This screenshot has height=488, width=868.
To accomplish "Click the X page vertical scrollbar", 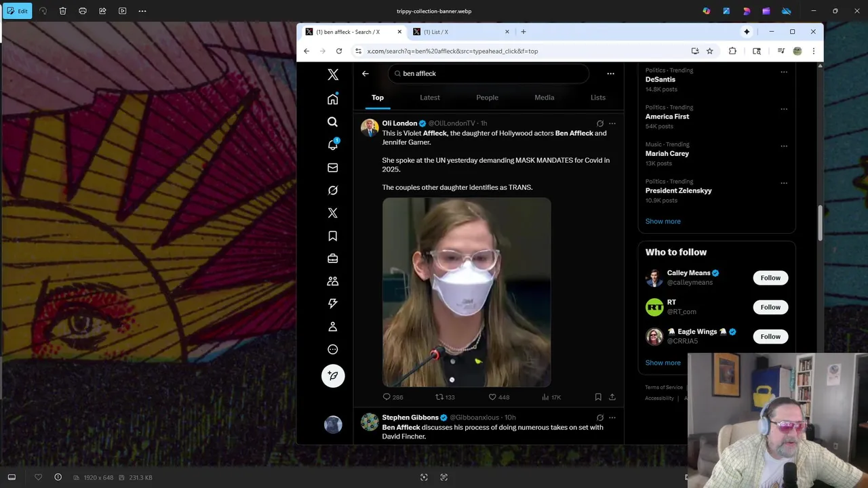I will [x=821, y=222].
